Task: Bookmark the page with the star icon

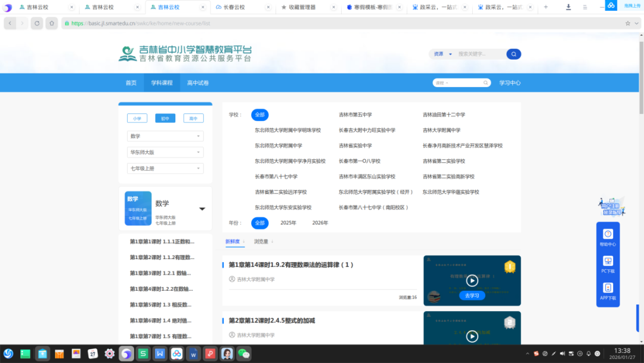Action: [627, 23]
